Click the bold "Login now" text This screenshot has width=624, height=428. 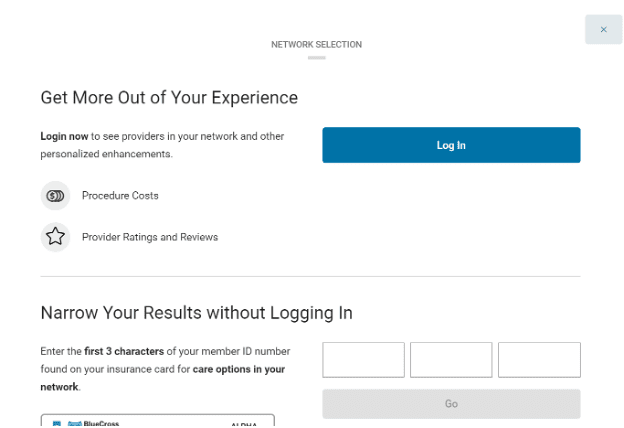coord(64,136)
